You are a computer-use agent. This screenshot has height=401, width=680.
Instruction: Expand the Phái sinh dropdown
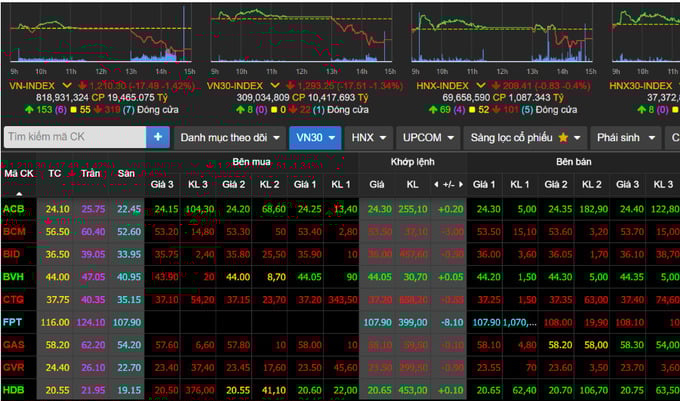coord(626,137)
